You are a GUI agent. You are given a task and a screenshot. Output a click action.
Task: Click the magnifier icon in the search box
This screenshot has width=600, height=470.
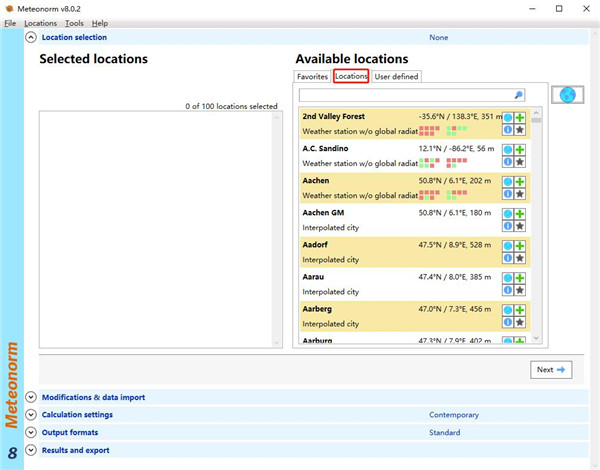point(518,95)
